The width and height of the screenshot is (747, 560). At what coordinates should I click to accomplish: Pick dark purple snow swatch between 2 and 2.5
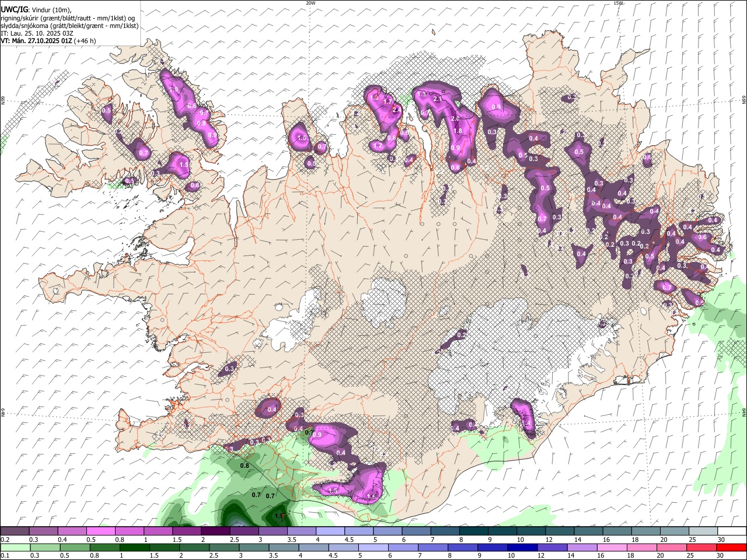pos(215,531)
